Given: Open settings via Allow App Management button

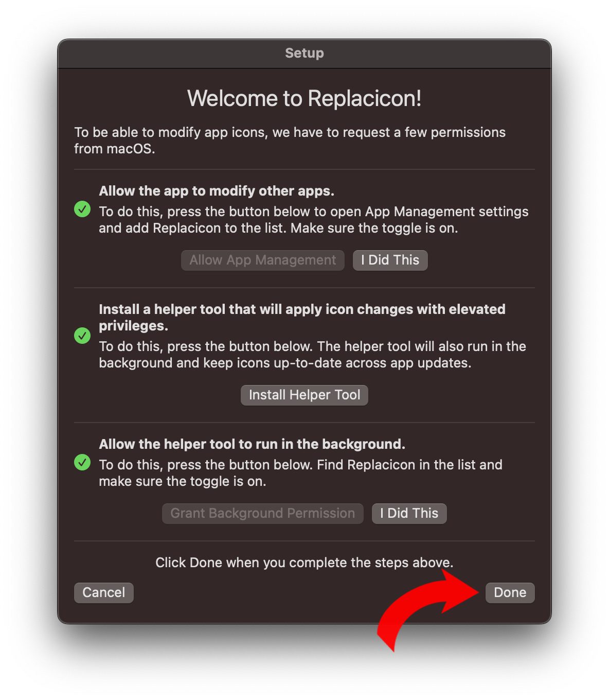Looking at the screenshot, I should pyautogui.click(x=263, y=260).
